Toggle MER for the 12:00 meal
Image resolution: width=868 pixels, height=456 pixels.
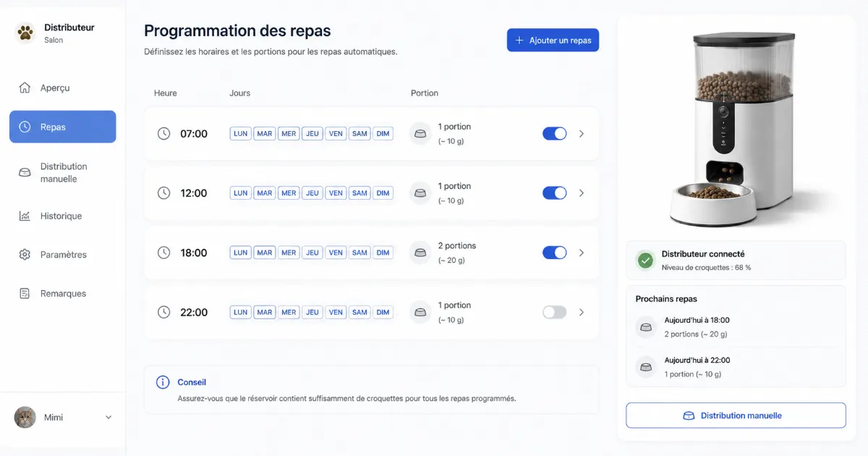point(289,193)
